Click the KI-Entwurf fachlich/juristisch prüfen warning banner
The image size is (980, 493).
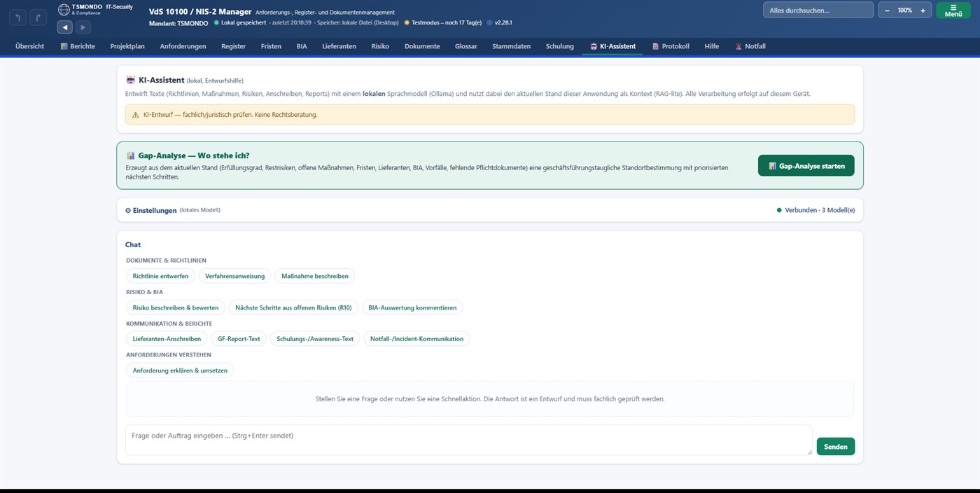[x=490, y=114]
